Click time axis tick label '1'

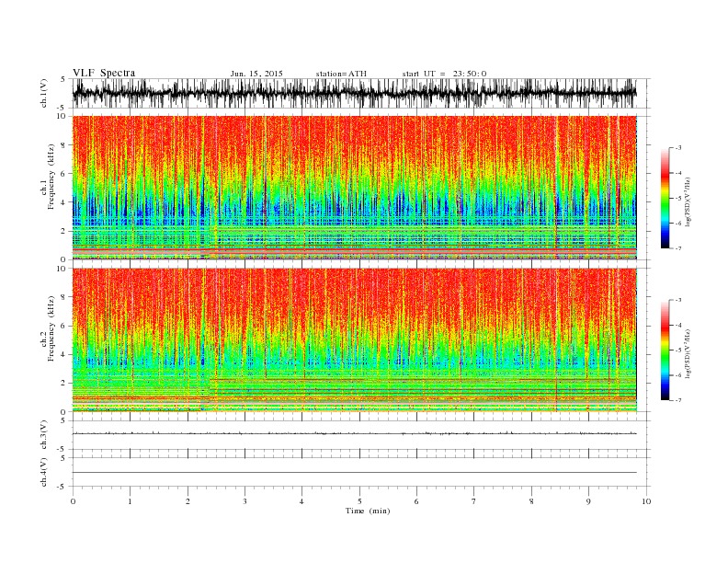coord(130,501)
